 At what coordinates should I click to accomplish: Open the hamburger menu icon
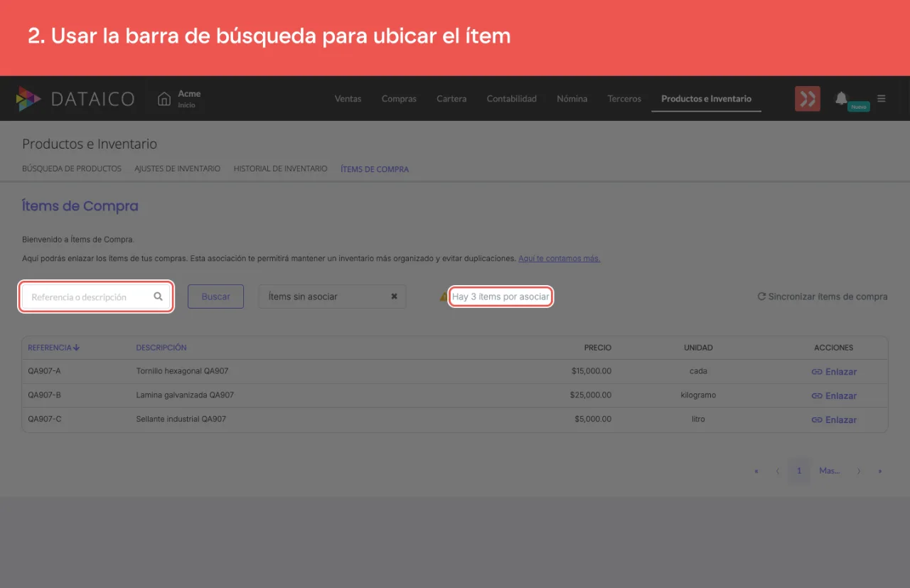pos(882,99)
